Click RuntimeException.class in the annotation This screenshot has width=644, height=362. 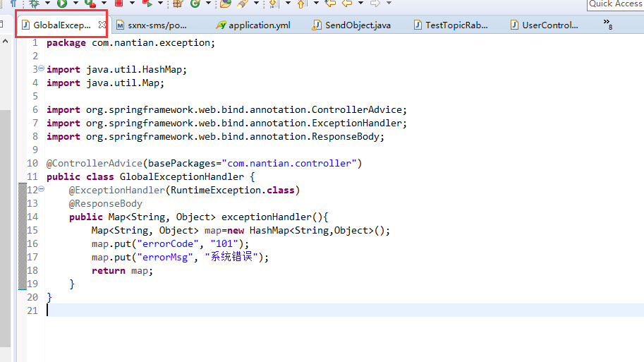233,191
